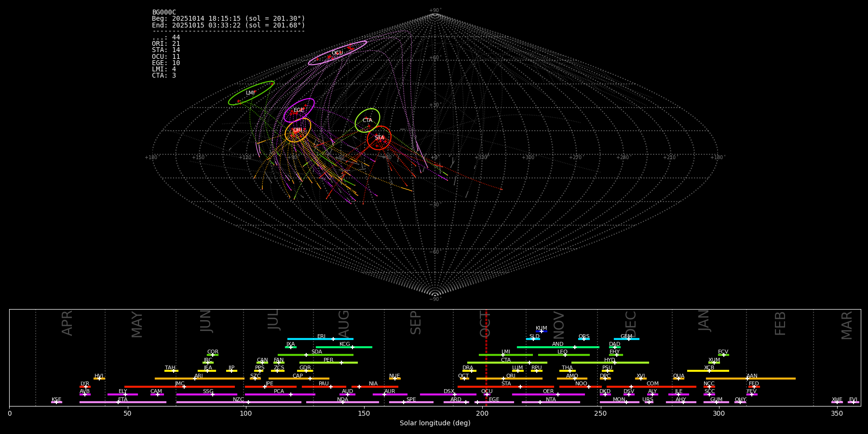Viewport: 868px width, 434px height.
Task: Click the south pole −90° marker
Action: (434, 299)
